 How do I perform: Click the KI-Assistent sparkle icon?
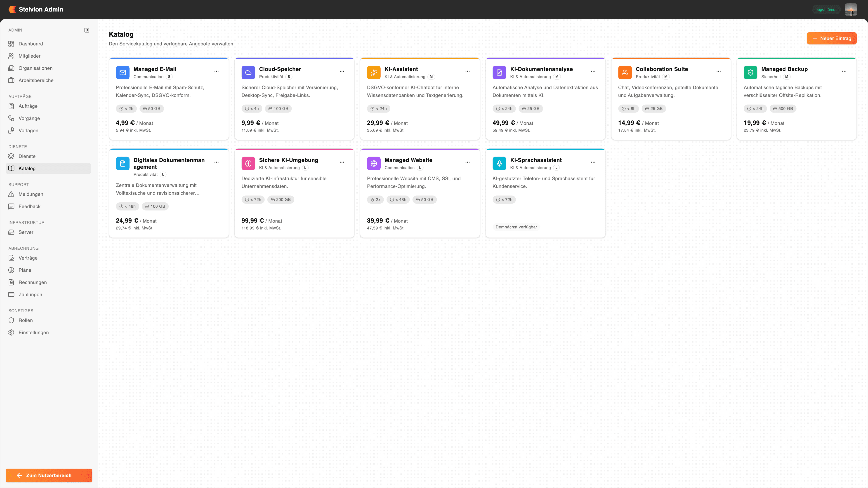(x=374, y=72)
